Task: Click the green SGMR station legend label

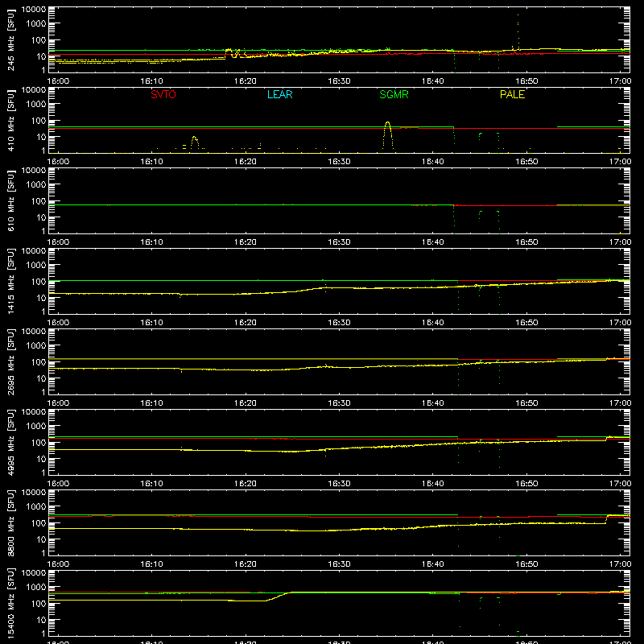Action: pos(394,94)
